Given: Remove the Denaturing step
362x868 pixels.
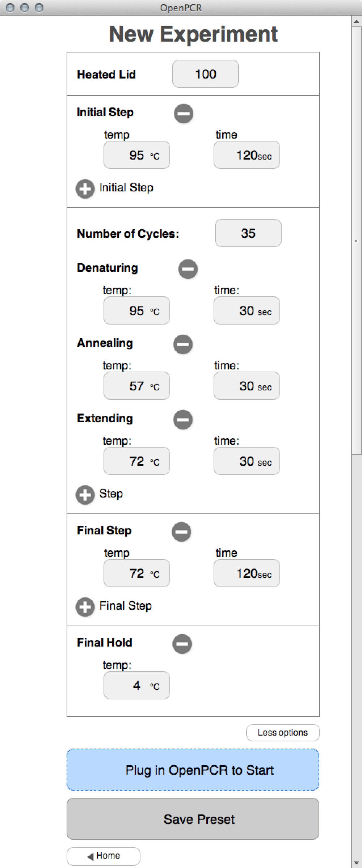Looking at the screenshot, I should pos(188,269).
